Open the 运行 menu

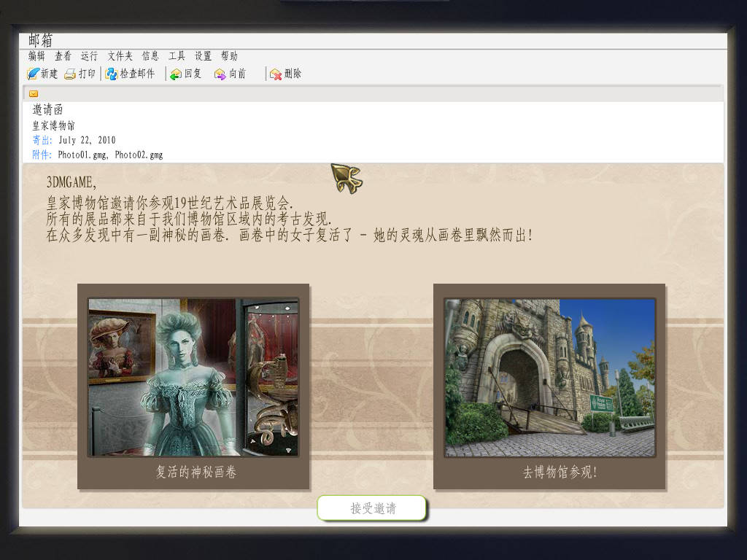[x=89, y=56]
